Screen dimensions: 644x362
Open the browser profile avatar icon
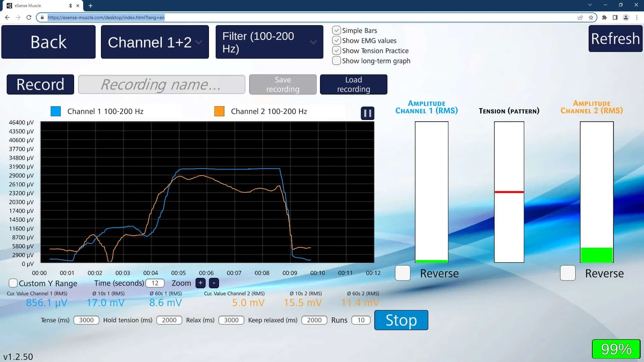[x=627, y=17]
